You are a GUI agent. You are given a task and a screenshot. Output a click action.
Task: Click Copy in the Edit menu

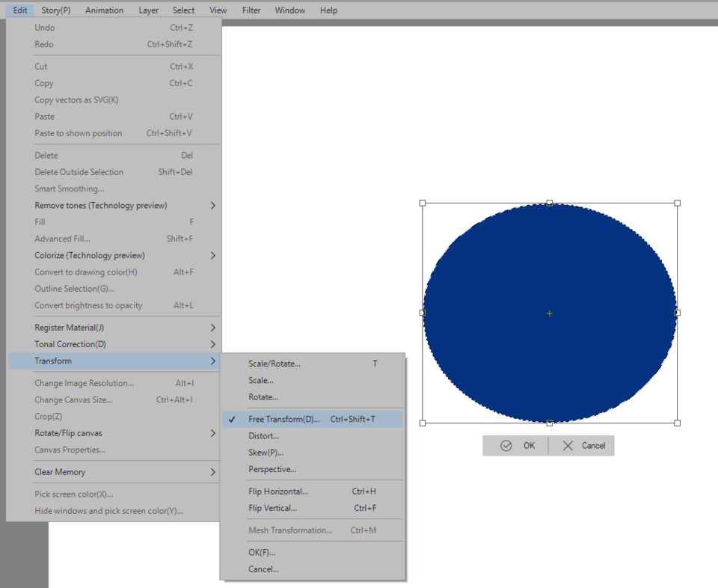[114, 83]
